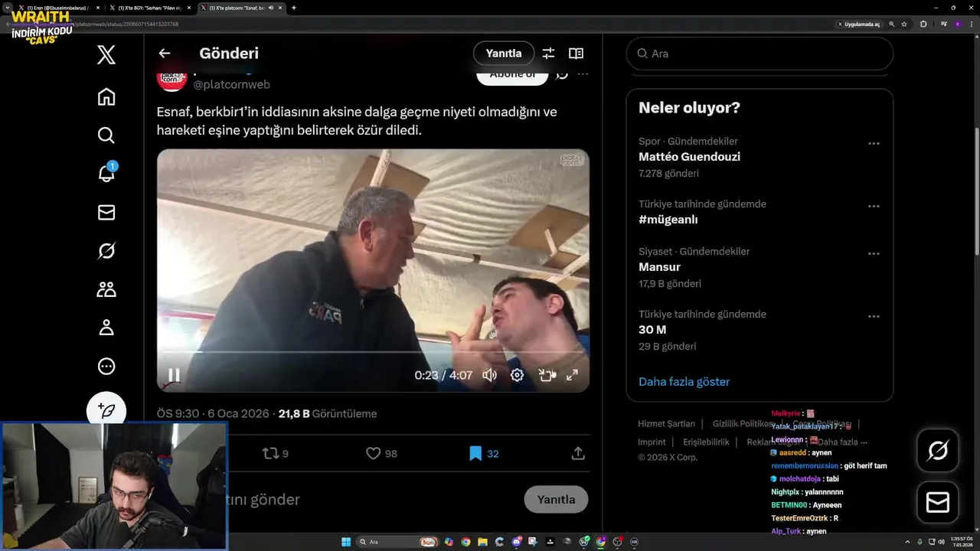Like the post with 98 likes
The height and width of the screenshot is (551, 980).
tap(381, 454)
